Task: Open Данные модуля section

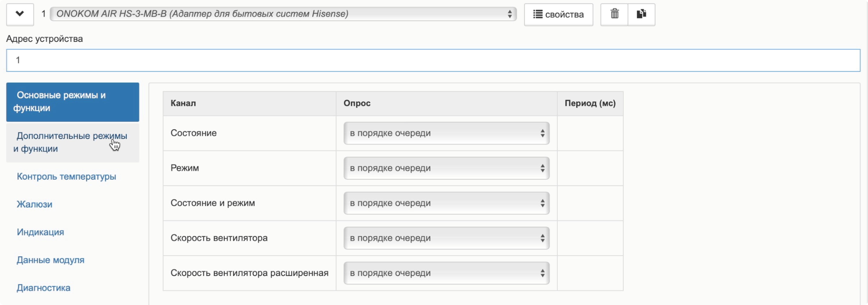Action: pos(50,260)
